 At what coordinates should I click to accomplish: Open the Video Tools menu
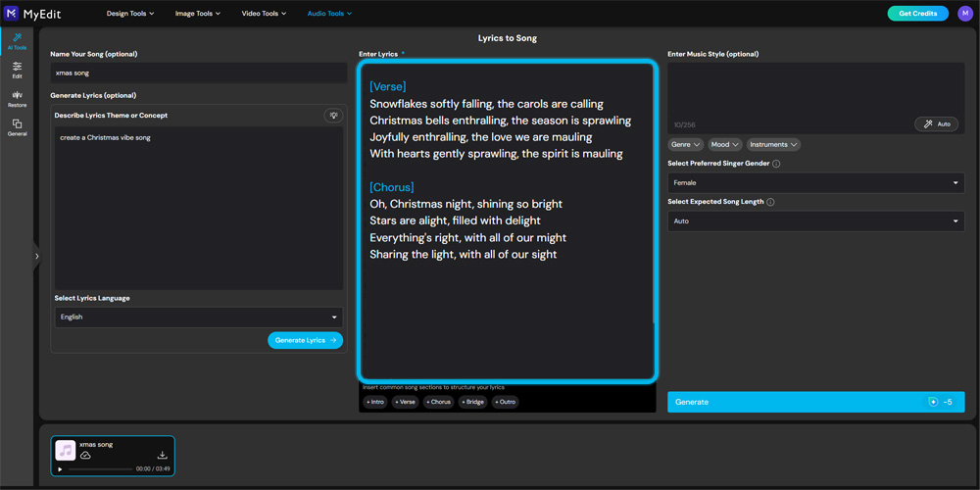(x=264, y=13)
